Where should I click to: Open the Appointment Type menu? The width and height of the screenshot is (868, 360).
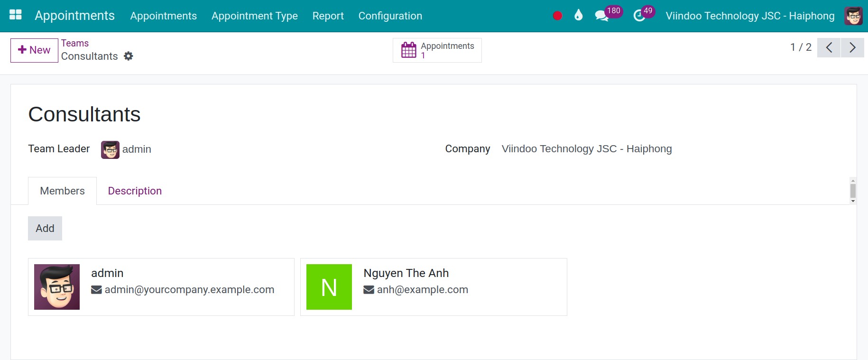point(255,16)
